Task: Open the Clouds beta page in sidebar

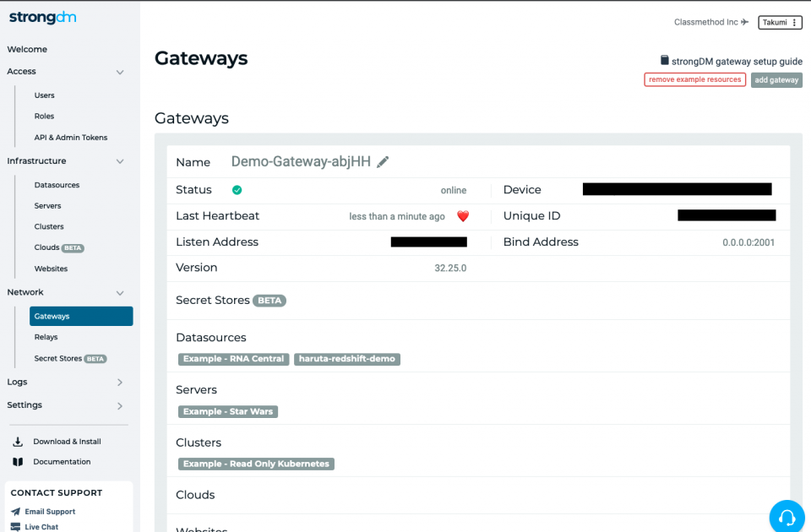Action: coord(59,247)
